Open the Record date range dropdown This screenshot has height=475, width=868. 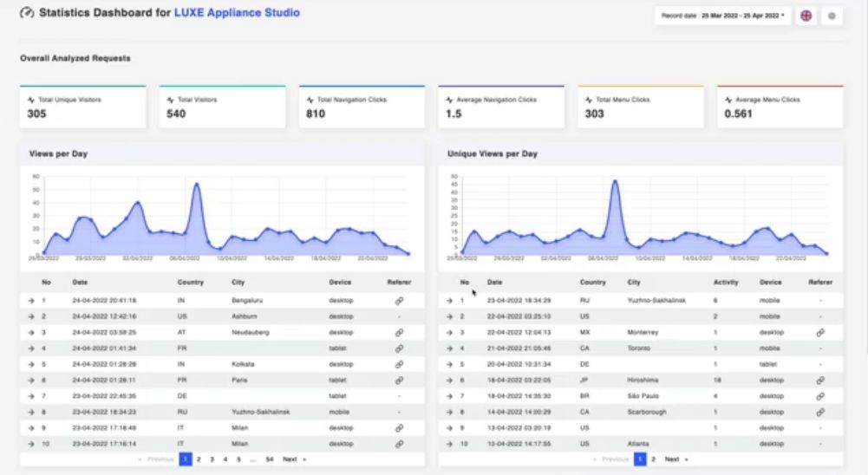click(x=721, y=16)
